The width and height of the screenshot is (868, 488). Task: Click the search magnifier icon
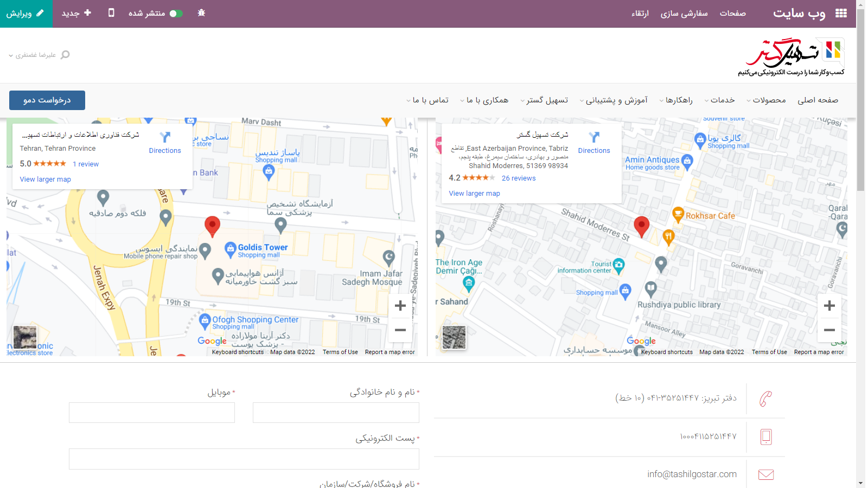(x=65, y=55)
